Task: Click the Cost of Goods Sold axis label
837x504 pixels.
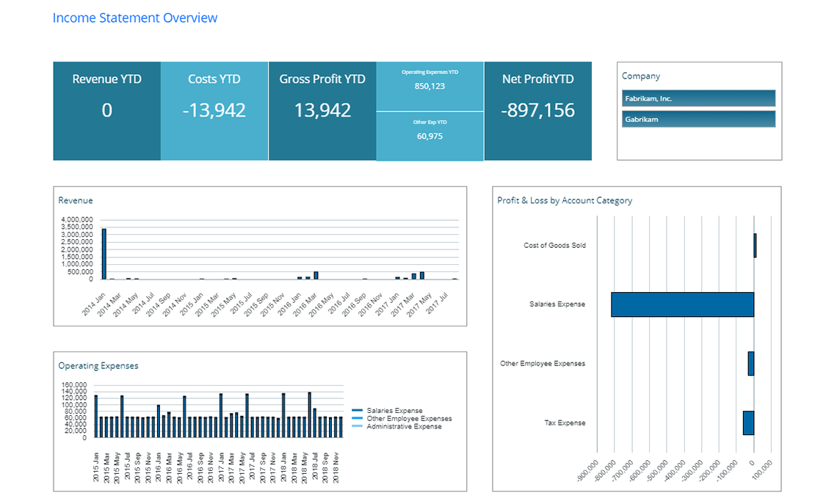Action: click(554, 245)
